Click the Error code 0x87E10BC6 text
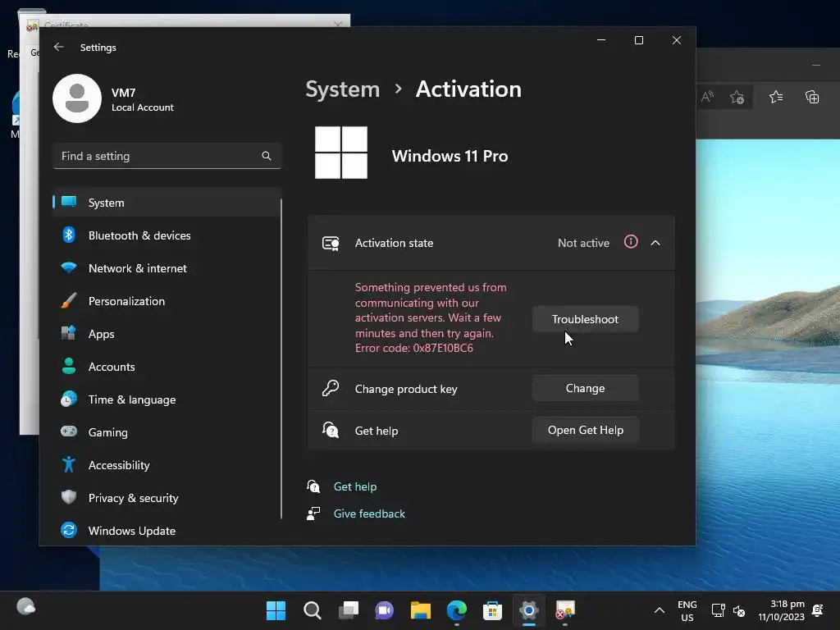 (x=414, y=348)
